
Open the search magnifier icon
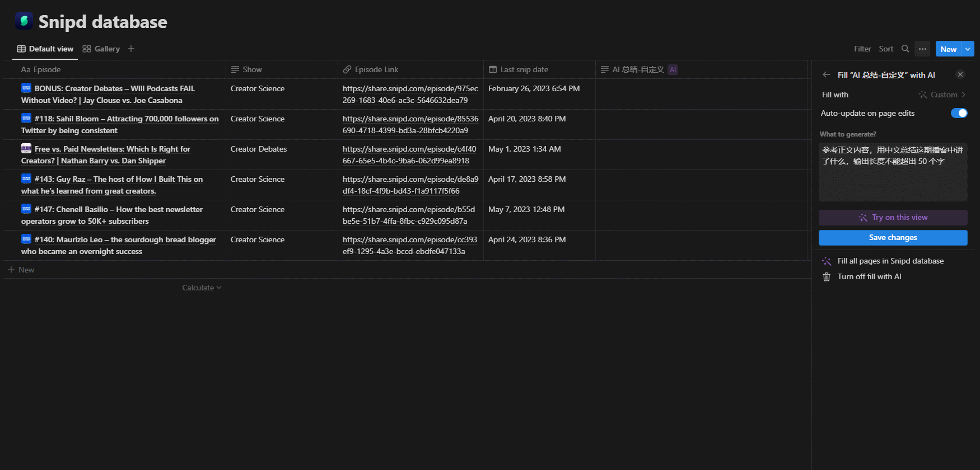(x=905, y=49)
